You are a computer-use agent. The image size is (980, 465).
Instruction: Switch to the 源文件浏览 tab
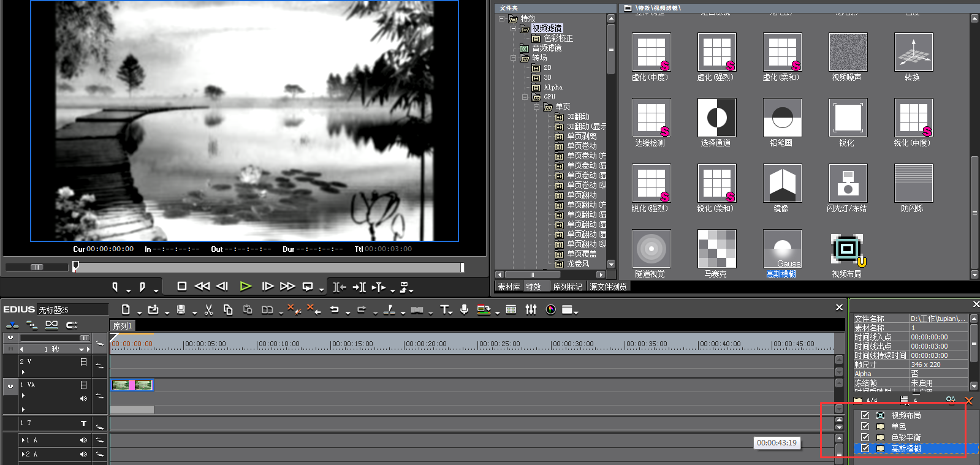pyautogui.click(x=608, y=287)
